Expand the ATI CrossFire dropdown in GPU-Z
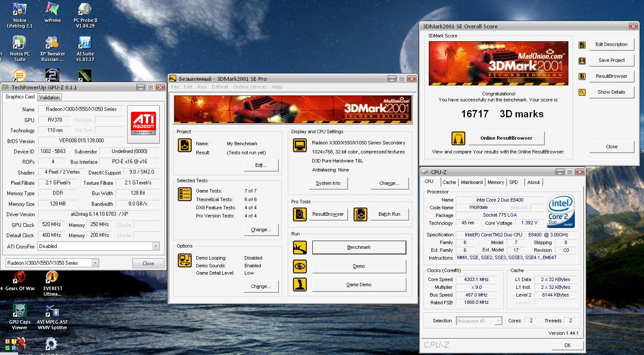This screenshot has height=355, width=644. click(x=156, y=246)
